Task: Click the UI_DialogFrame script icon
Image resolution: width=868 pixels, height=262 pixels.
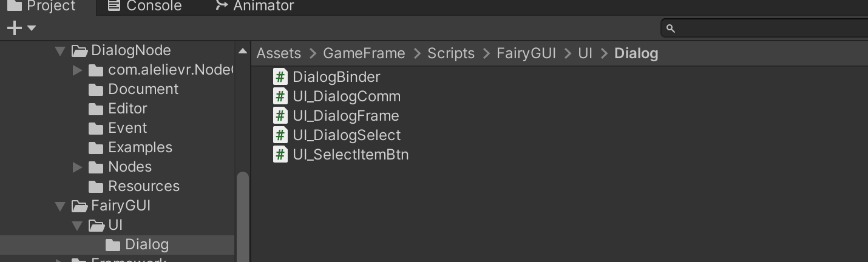Action: 280,116
